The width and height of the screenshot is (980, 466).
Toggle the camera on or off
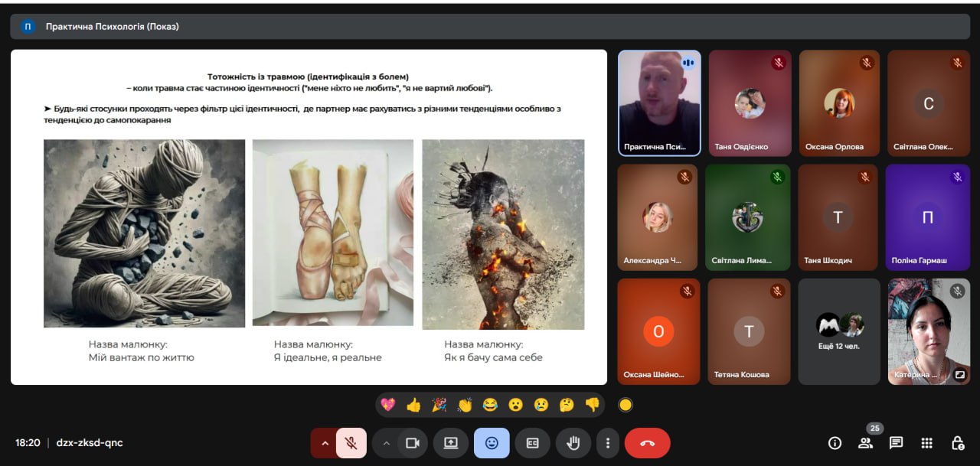(413, 443)
